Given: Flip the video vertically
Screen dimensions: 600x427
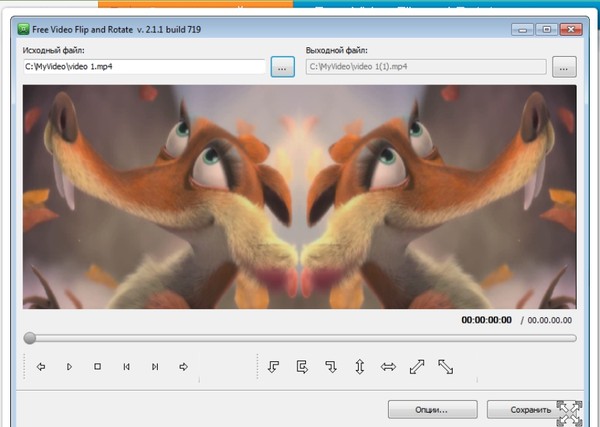Looking at the screenshot, I should [359, 367].
